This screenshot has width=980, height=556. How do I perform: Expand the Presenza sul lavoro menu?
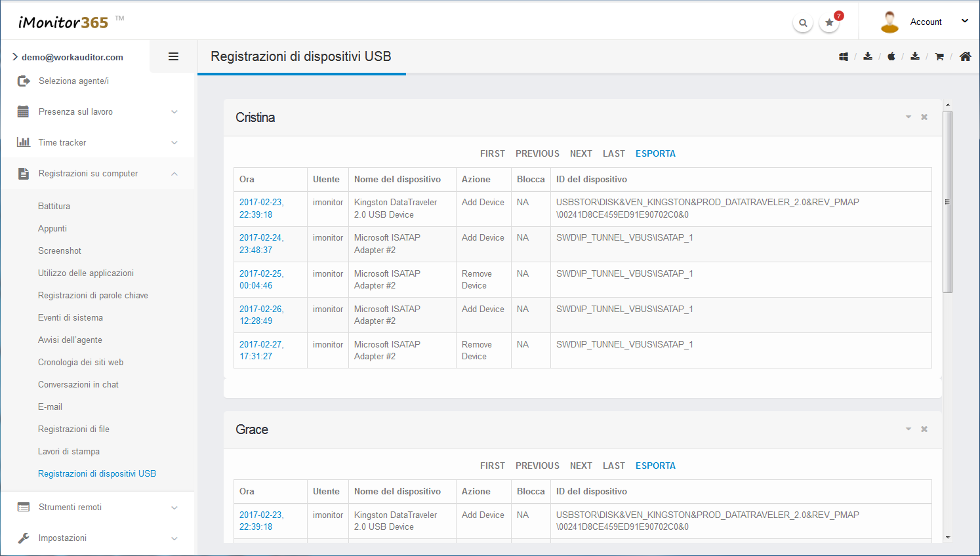(x=97, y=112)
